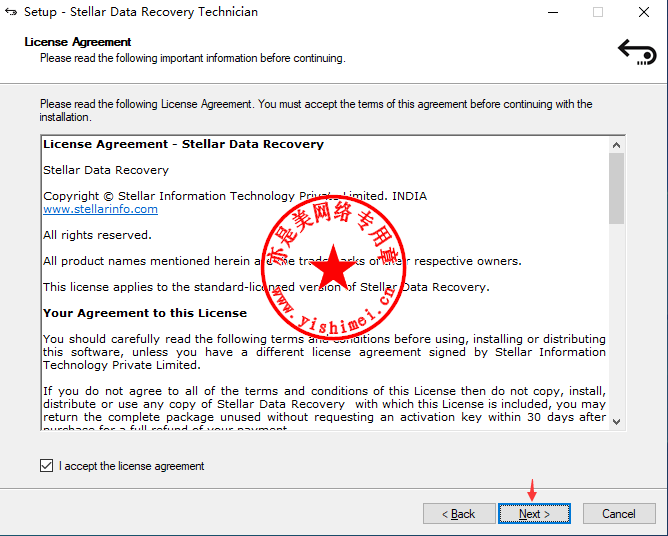Return to the previous page with Back

pos(459,514)
